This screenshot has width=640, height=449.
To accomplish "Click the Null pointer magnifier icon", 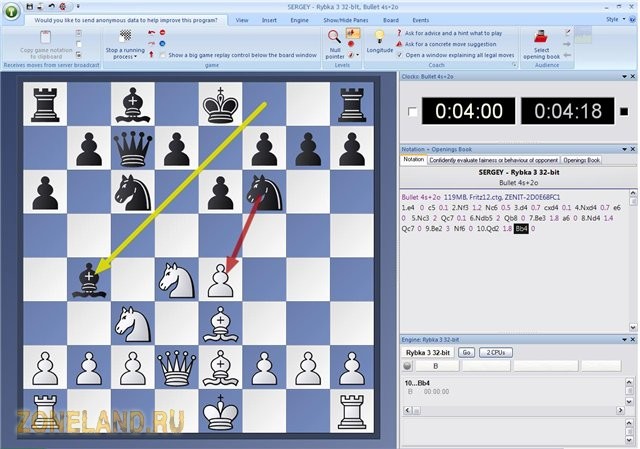I will (x=334, y=37).
